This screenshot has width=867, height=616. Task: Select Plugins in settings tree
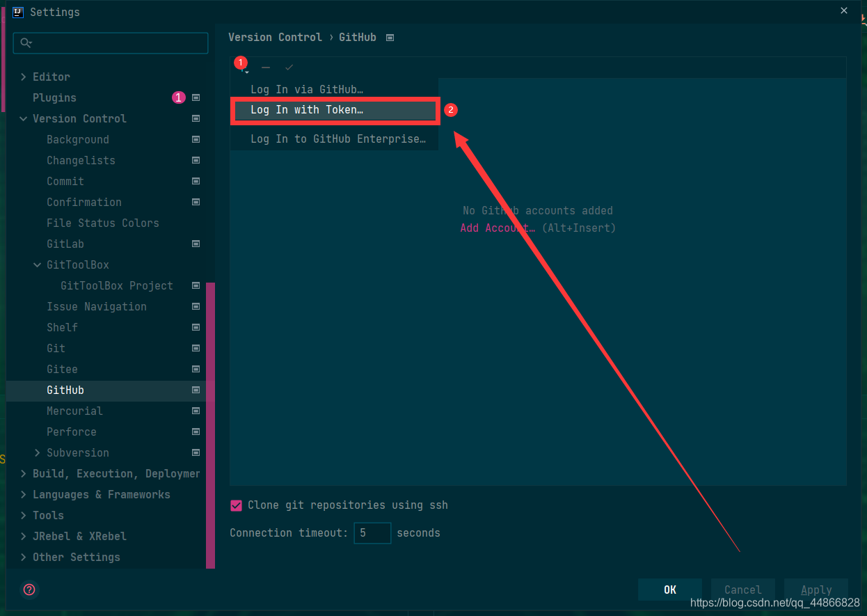(54, 97)
